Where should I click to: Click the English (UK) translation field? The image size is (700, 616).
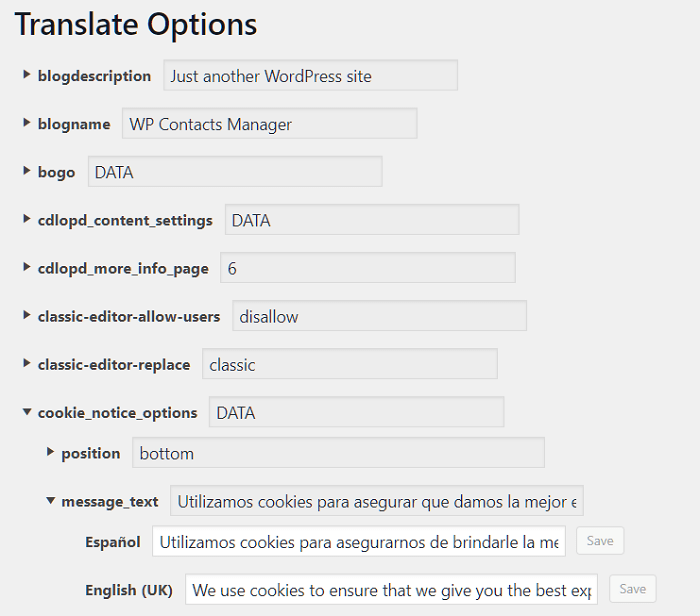(391, 590)
